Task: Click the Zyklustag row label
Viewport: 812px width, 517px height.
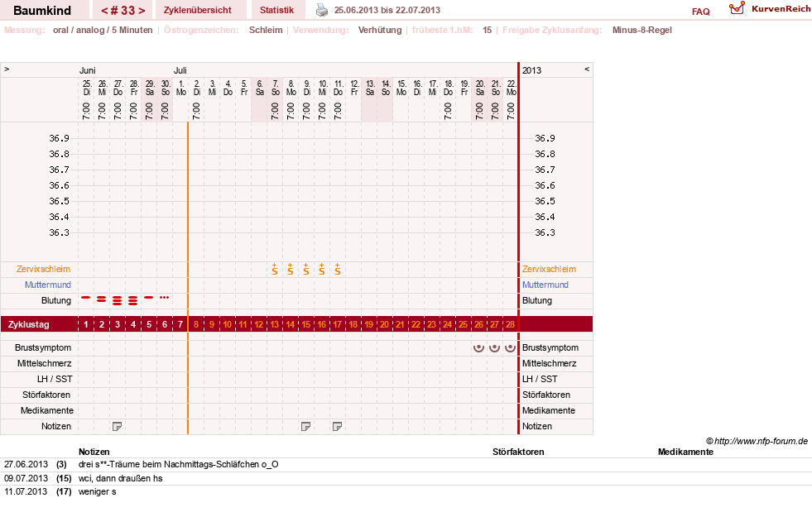Action: tap(28, 324)
